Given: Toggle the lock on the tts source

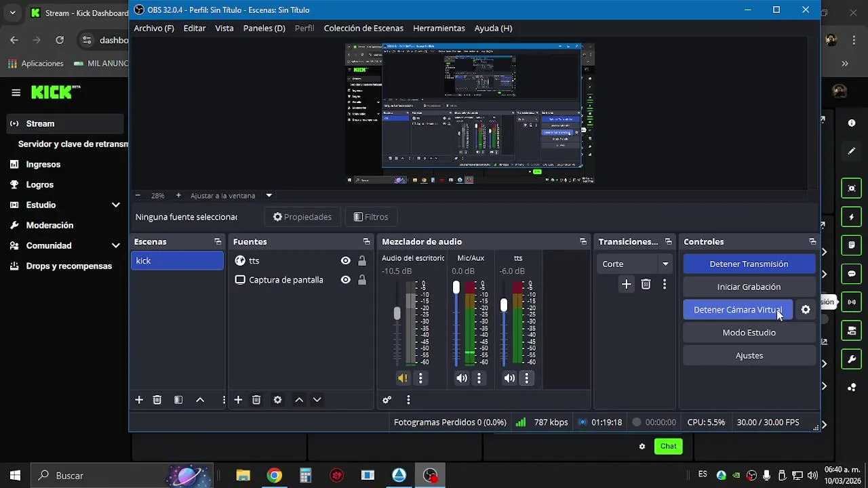Looking at the screenshot, I should pyautogui.click(x=362, y=261).
